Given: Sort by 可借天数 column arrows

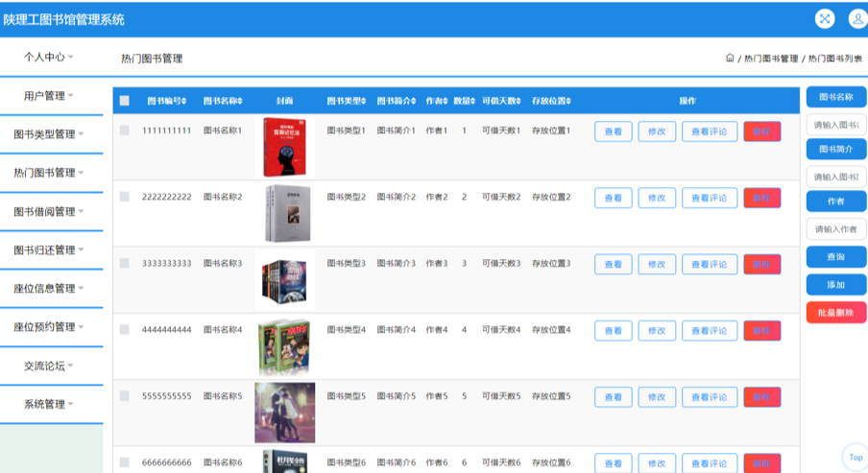Looking at the screenshot, I should (x=518, y=101).
